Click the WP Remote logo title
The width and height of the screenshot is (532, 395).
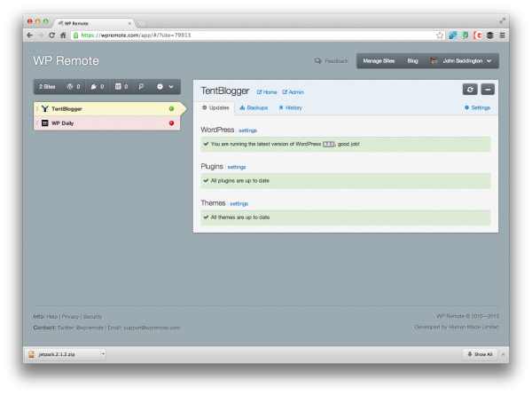coord(66,60)
